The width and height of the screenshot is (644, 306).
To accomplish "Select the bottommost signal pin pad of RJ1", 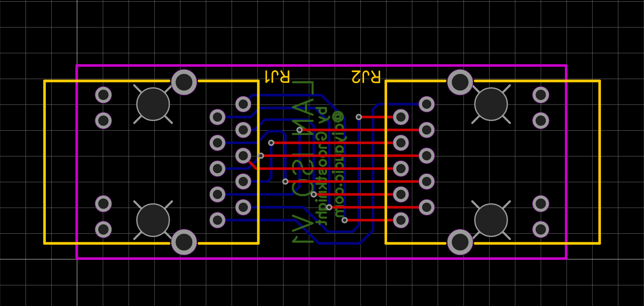I will pyautogui.click(x=218, y=220).
